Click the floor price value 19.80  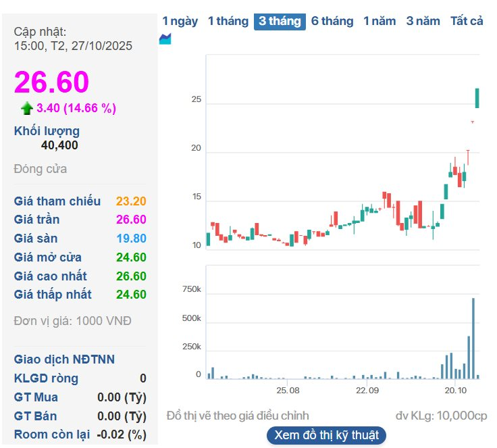click(131, 239)
